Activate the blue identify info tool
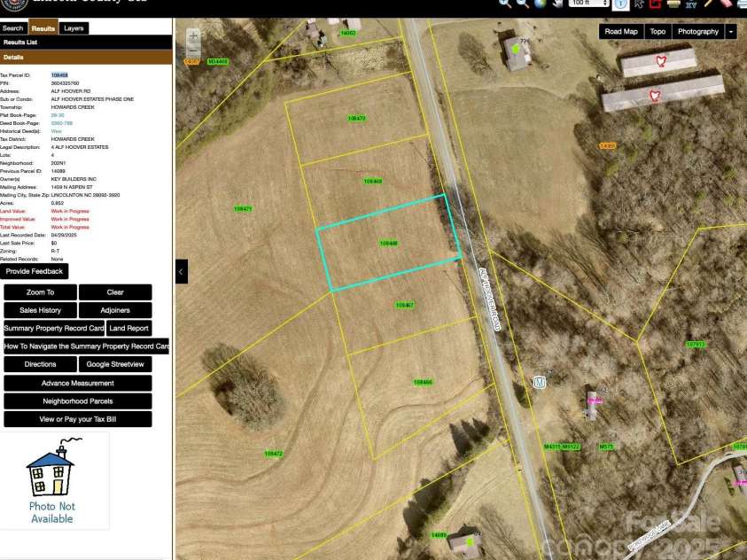The width and height of the screenshot is (747, 560). 621,4
